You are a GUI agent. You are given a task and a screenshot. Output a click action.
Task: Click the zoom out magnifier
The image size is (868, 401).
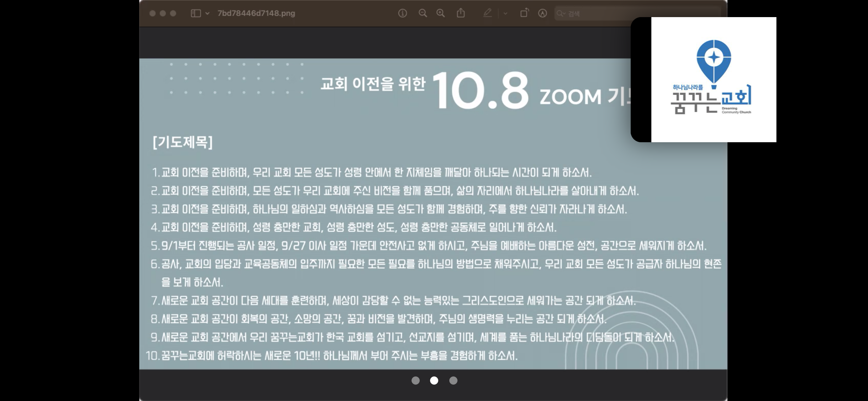click(423, 14)
